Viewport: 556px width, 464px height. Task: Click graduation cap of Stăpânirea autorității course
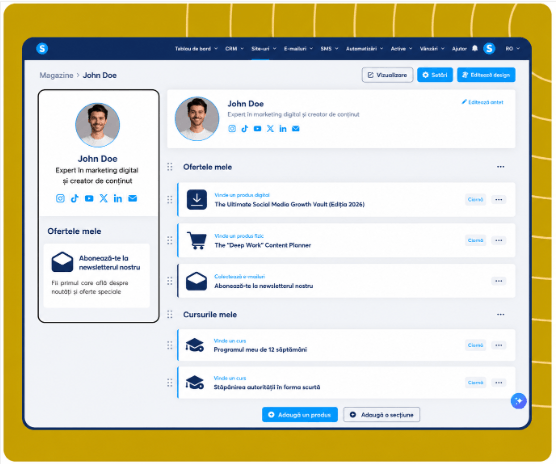195,382
